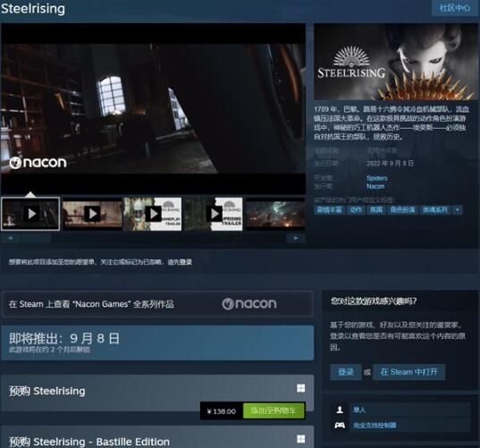This screenshot has height=448, width=480.
Task: Open the dark cityscape screenshot thumbnail
Action: [x=275, y=214]
